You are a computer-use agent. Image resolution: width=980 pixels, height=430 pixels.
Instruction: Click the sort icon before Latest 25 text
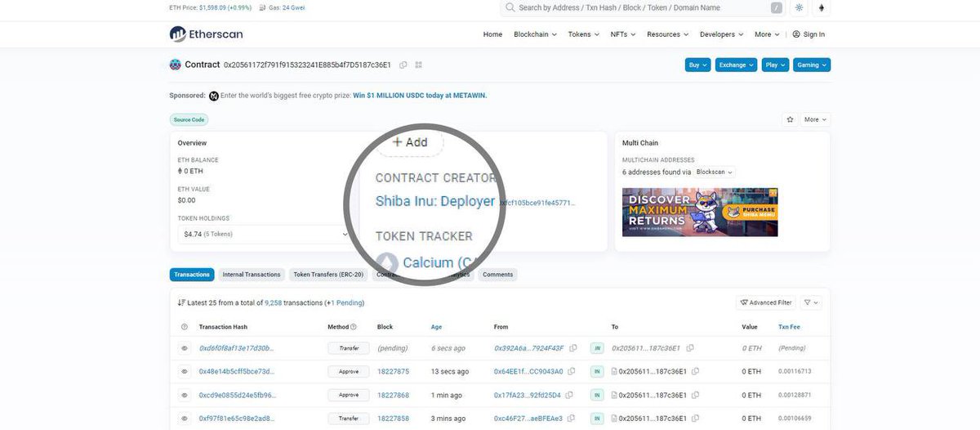181,302
